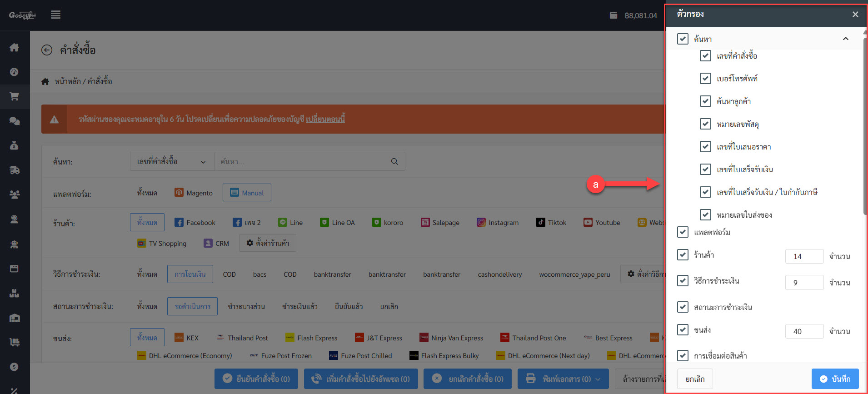Uncheck the แพลตฟอร์ม filter checkbox

point(683,232)
